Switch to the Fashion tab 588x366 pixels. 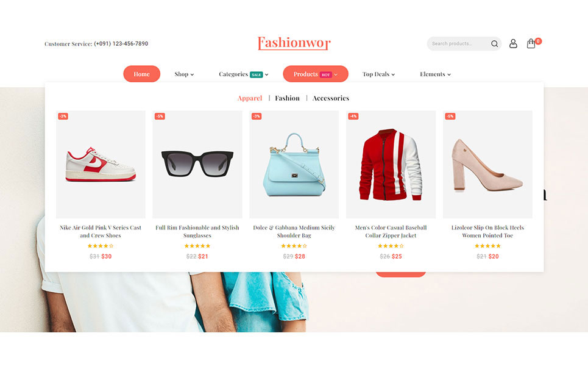(x=287, y=98)
